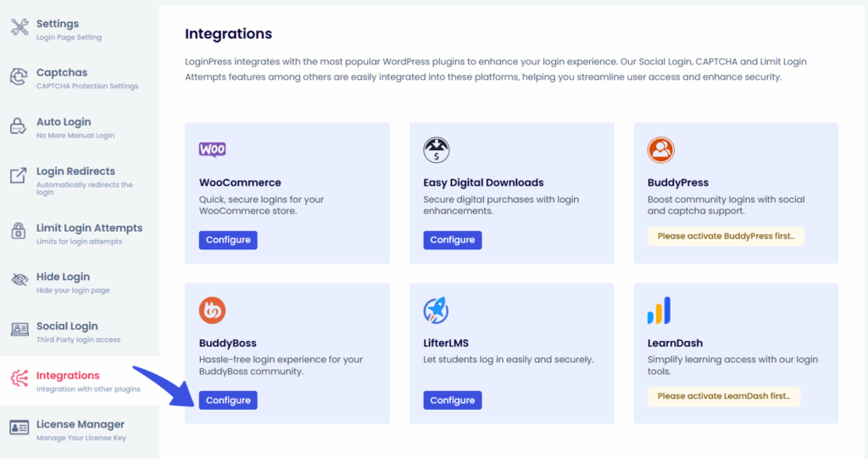Click 'CAPTCHA Protection Settings' subtitle

[x=87, y=87]
